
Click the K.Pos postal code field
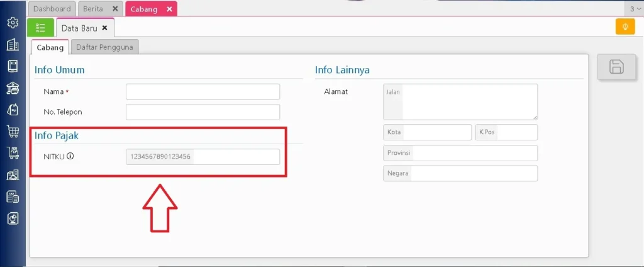tap(506, 132)
